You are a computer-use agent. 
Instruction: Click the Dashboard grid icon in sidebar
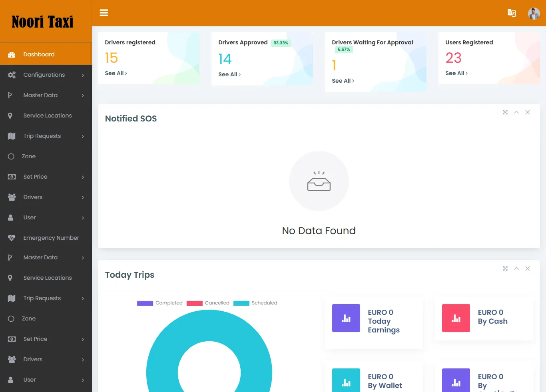[x=11, y=54]
